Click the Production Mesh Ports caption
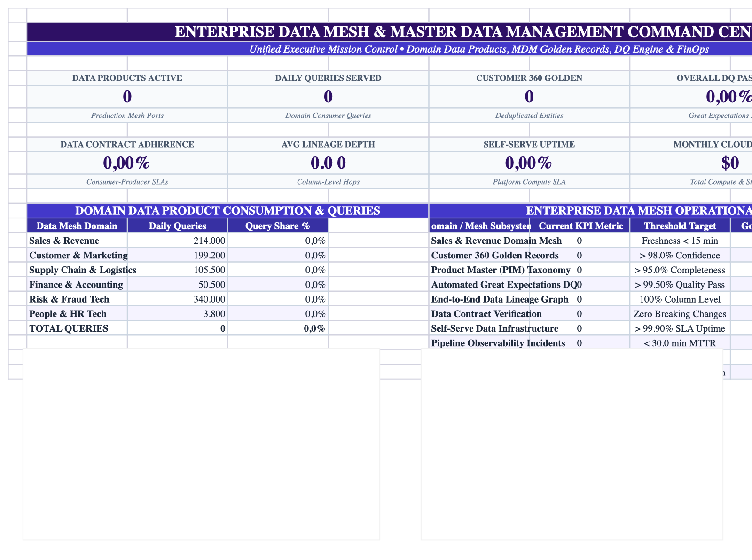 127,116
